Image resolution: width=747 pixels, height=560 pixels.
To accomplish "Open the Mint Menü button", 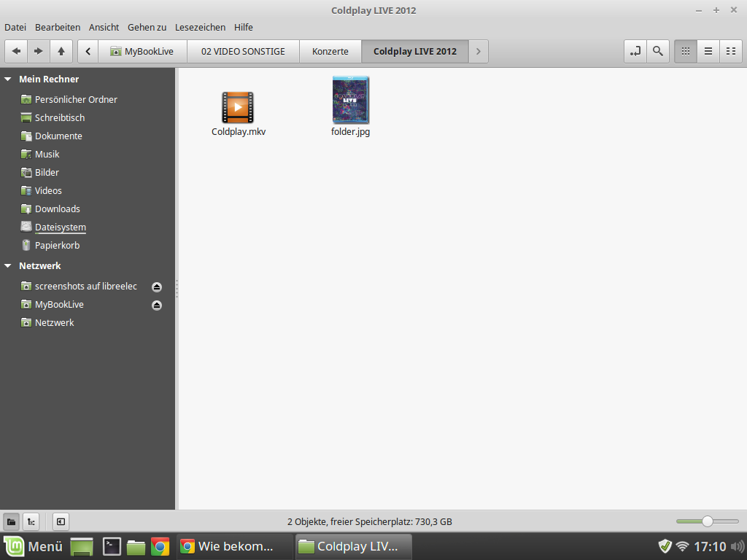I will click(34, 546).
